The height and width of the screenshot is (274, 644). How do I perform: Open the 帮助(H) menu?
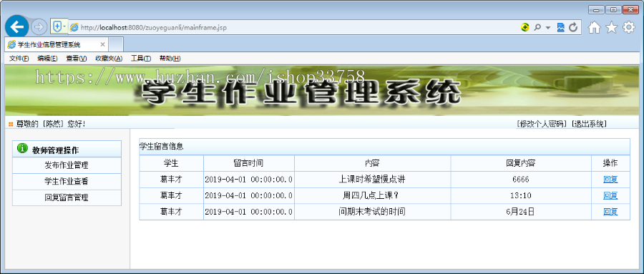pos(170,59)
